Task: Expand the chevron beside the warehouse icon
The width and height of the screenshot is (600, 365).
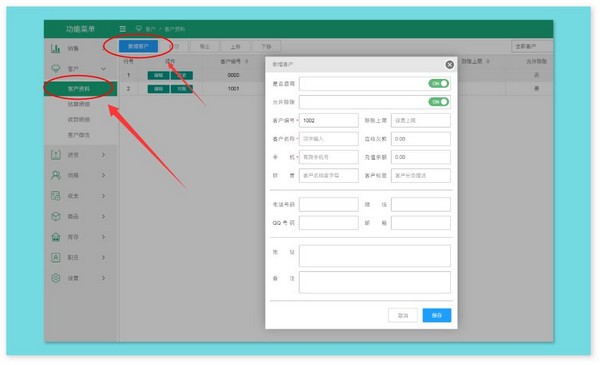Action: (x=103, y=237)
